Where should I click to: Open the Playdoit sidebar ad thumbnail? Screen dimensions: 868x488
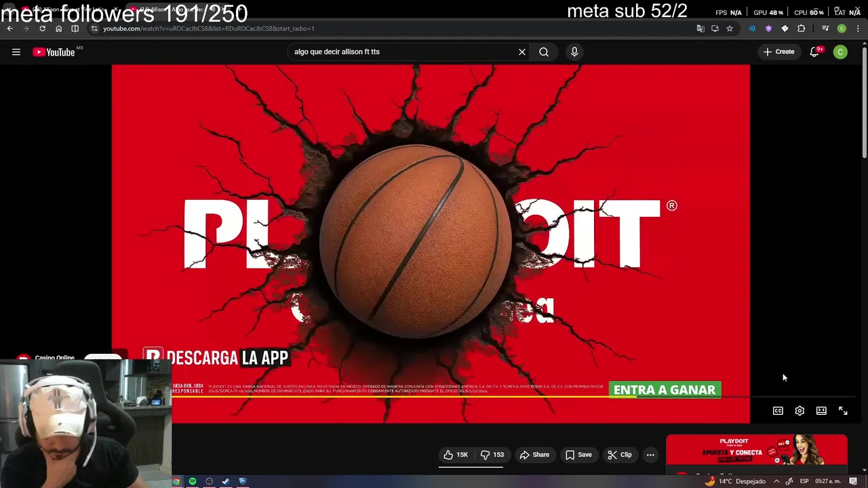(757, 451)
